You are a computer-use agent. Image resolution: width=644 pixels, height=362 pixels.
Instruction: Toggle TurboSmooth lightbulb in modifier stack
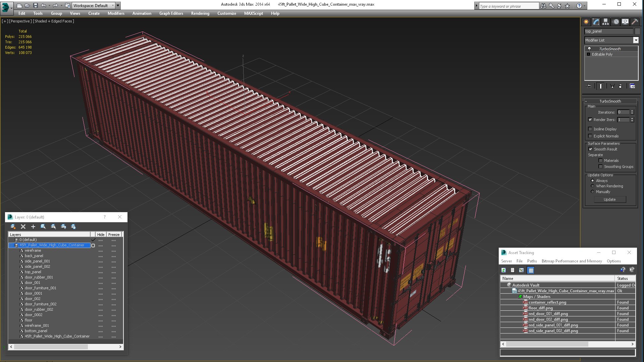589,49
